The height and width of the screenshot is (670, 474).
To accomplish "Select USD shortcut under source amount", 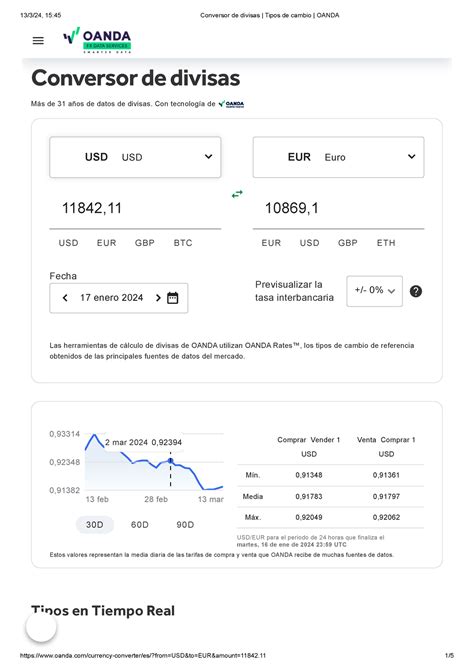I will click(x=68, y=243).
